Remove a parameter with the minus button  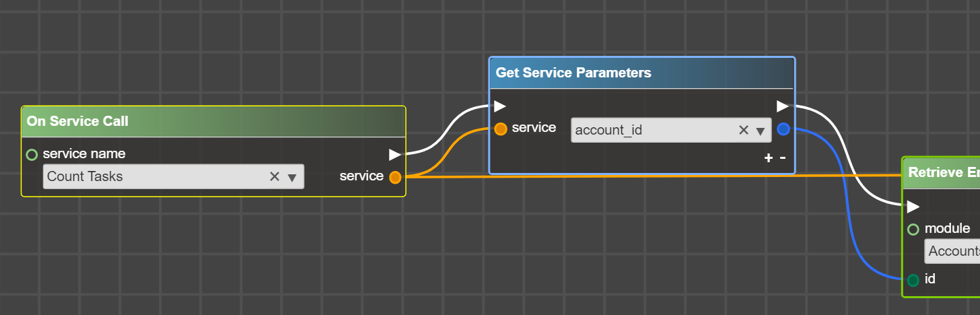click(782, 158)
